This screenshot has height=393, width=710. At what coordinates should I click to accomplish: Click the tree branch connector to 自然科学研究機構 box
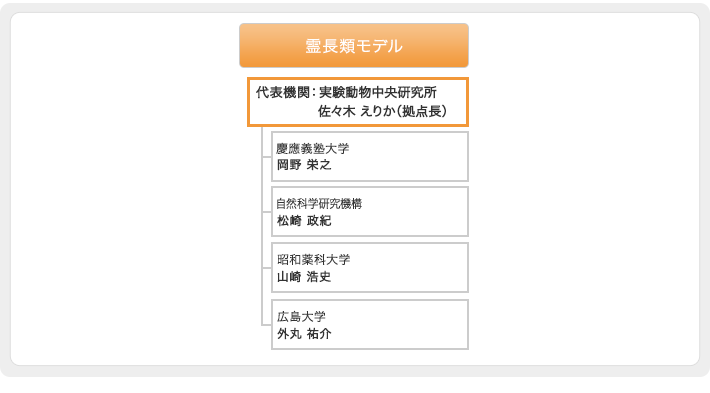(266, 211)
